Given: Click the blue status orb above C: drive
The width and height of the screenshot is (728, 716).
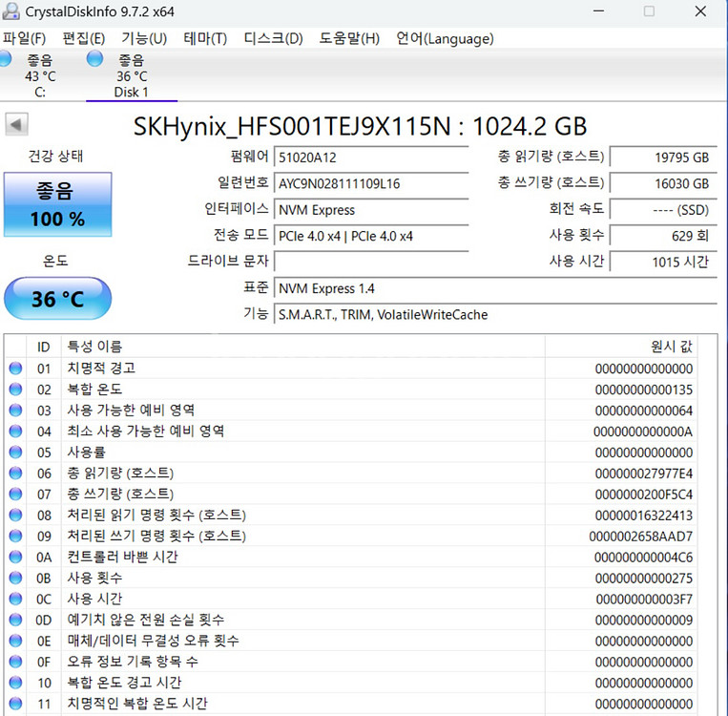Looking at the screenshot, I should (x=5, y=59).
